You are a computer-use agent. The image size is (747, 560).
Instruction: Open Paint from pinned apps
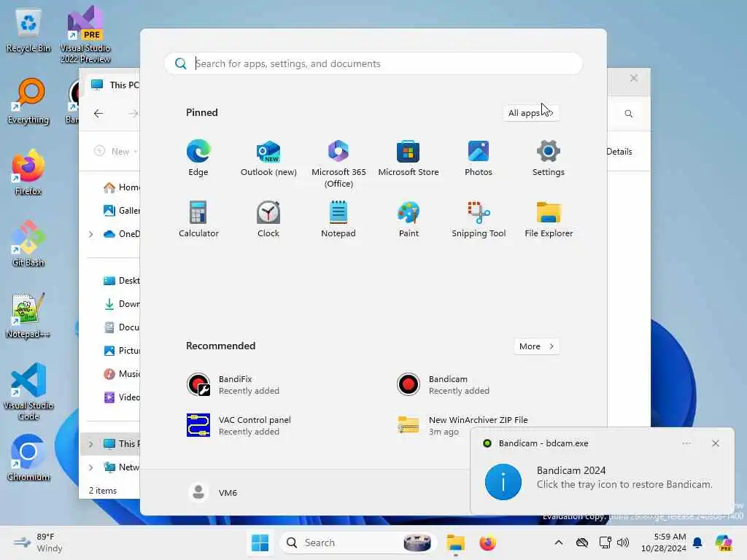tap(409, 219)
